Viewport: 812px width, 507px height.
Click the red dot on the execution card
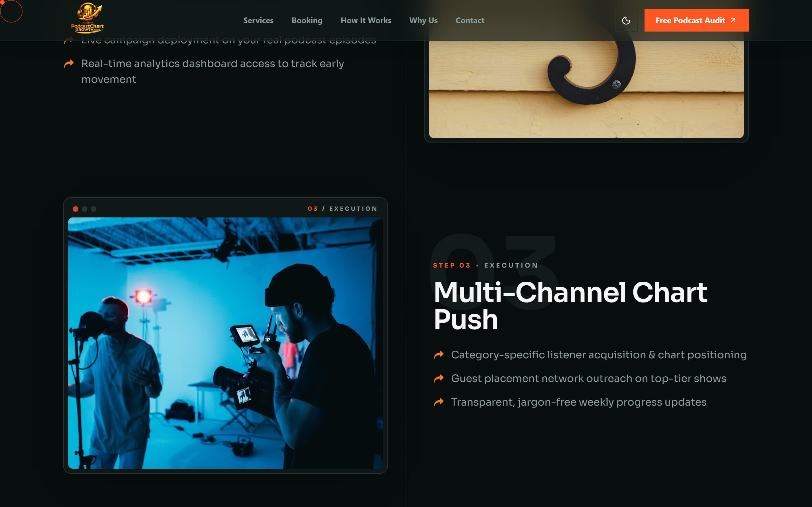76,209
